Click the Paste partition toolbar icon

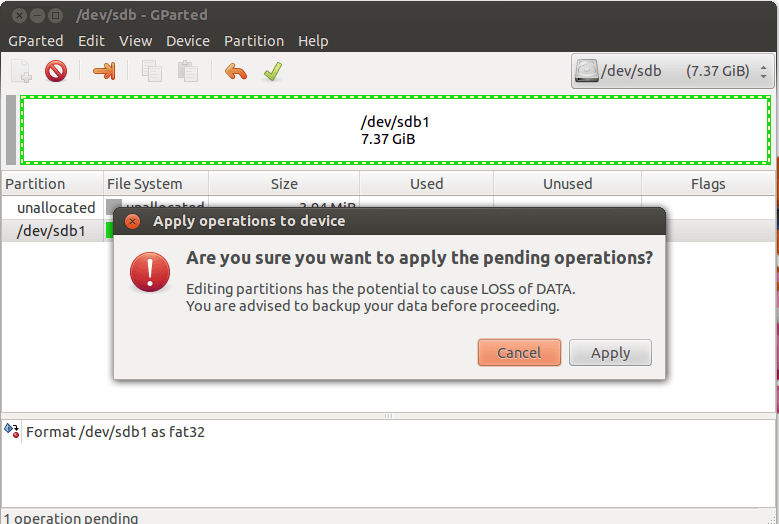(188, 71)
